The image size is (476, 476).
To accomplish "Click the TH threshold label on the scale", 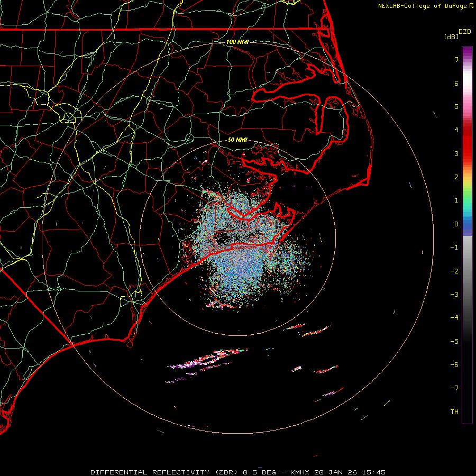I will pyautogui.click(x=454, y=411).
